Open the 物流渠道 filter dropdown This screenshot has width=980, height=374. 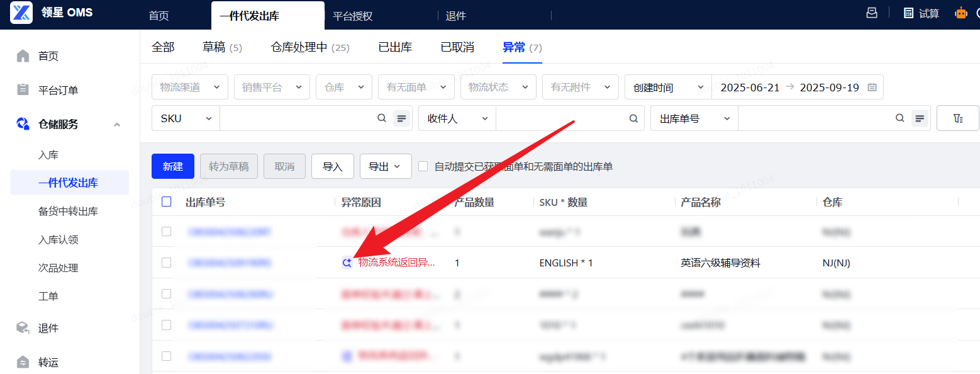coord(190,87)
